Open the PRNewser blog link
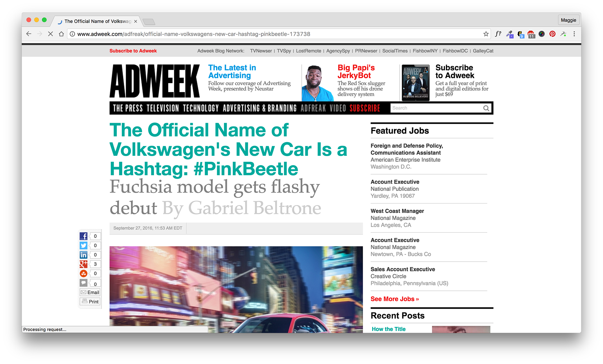Screen dimensions: 603x364 [x=366, y=51]
